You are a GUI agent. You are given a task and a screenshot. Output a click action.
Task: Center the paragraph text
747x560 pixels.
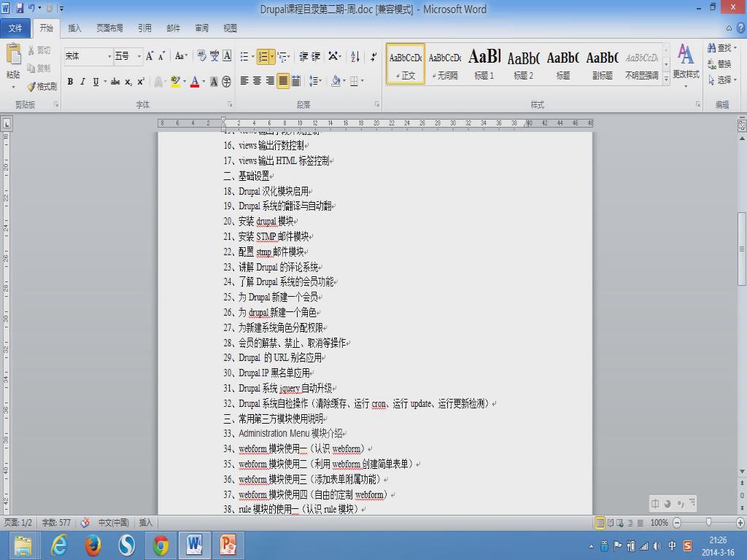[257, 82]
